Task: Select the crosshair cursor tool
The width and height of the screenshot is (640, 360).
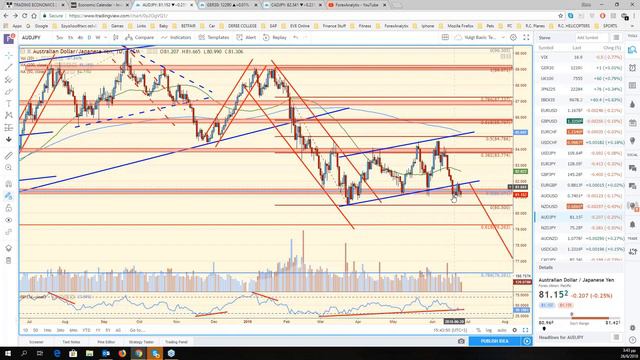Action: 9,55
